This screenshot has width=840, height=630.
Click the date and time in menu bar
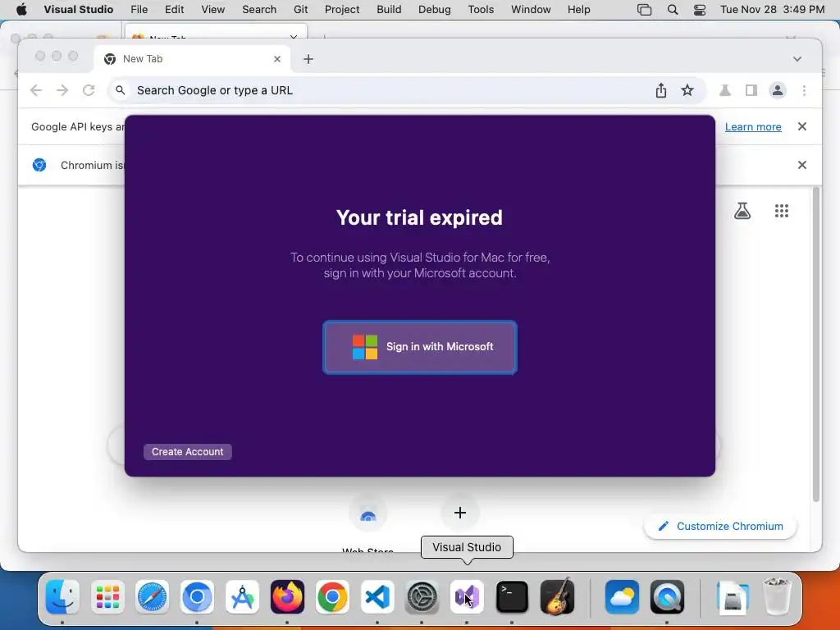(772, 10)
